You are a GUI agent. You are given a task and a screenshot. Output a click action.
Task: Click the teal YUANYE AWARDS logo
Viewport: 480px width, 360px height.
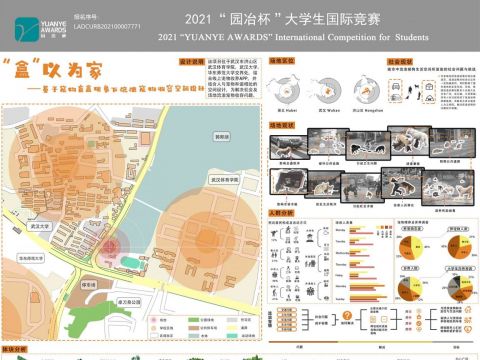[x=27, y=29]
